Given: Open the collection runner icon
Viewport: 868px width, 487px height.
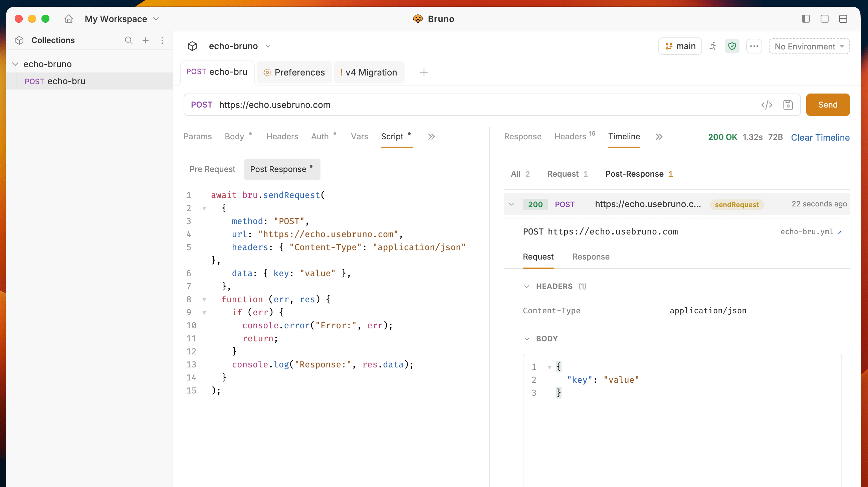Looking at the screenshot, I should tap(713, 46).
